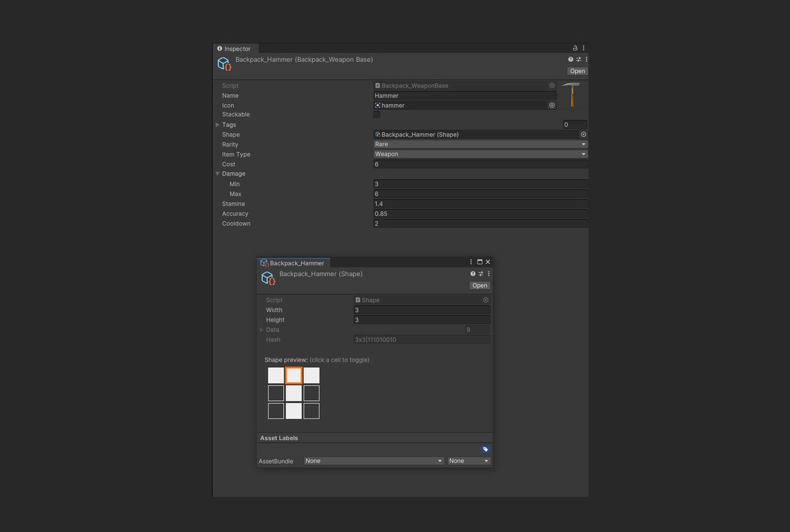Click the presets icon in the Shape window
This screenshot has width=790, height=532.
pyautogui.click(x=480, y=273)
